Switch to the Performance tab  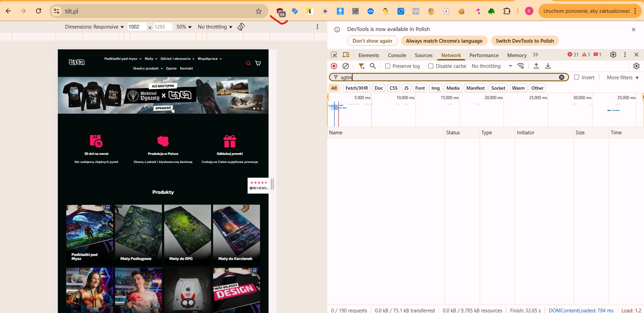484,55
